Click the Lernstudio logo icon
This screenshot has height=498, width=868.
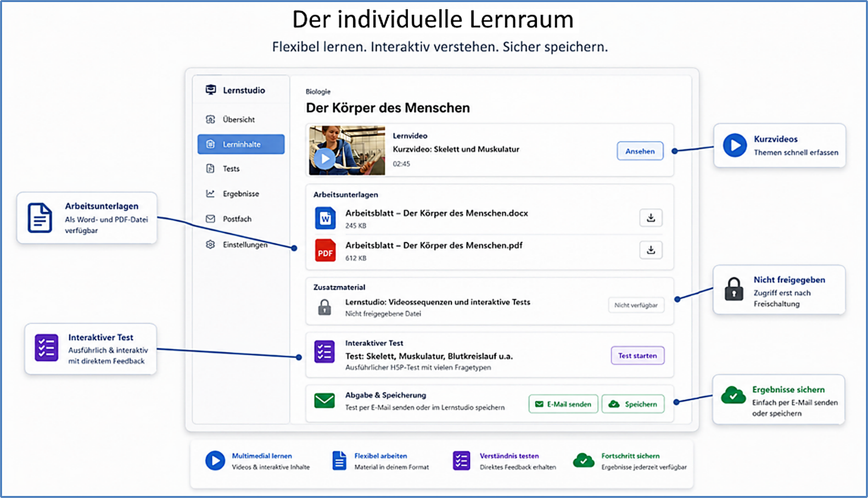pyautogui.click(x=211, y=89)
